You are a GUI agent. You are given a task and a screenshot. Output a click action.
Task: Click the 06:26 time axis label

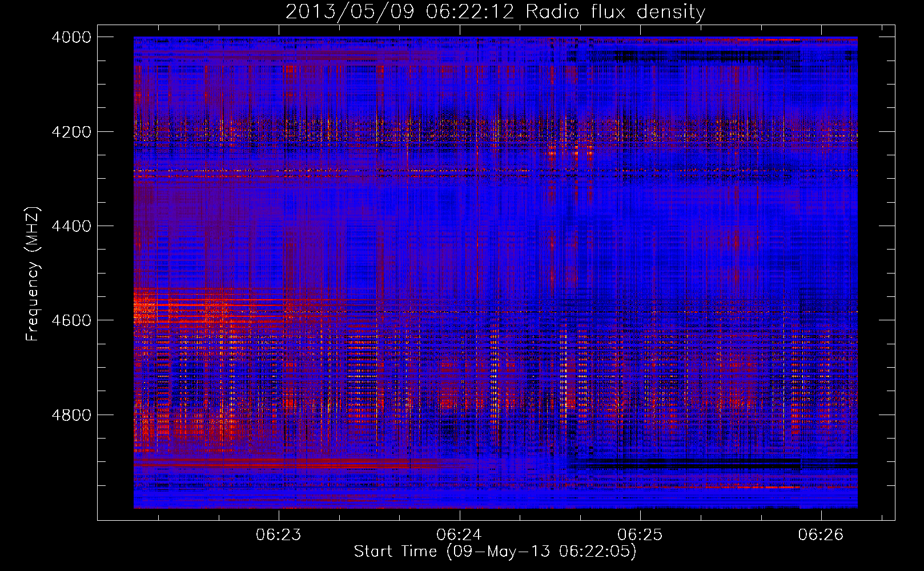pos(821,535)
